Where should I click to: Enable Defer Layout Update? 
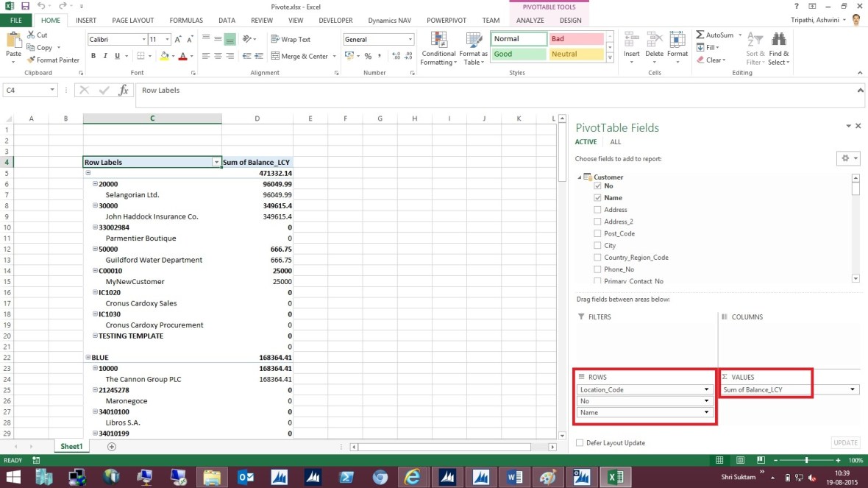click(580, 442)
